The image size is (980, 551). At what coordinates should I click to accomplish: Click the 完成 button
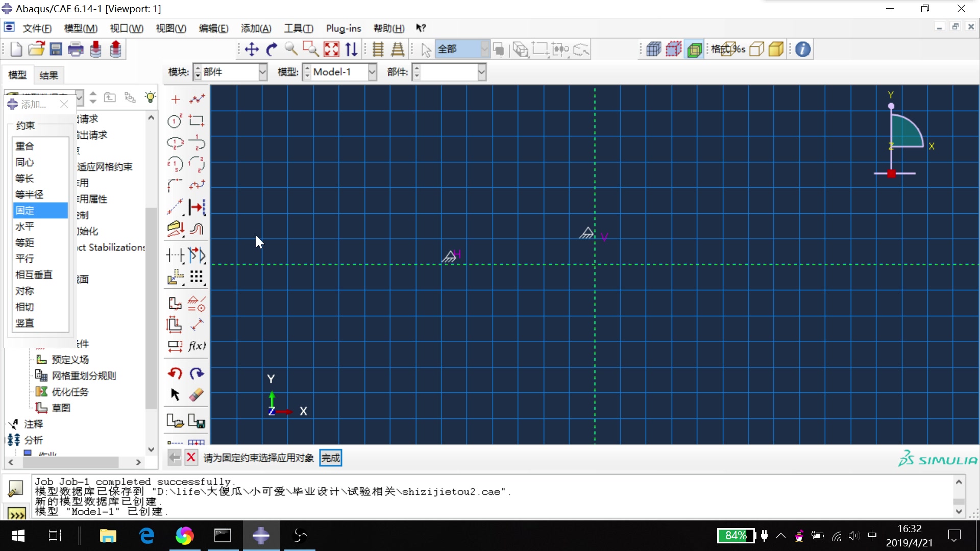point(331,458)
